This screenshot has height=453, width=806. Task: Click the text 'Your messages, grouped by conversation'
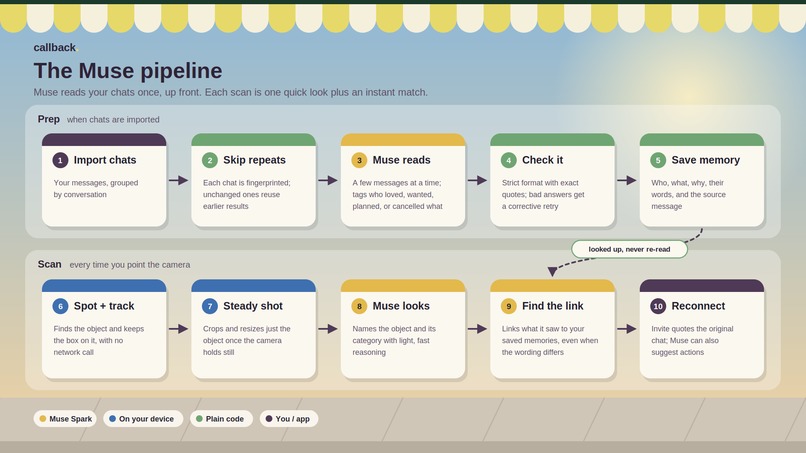click(x=96, y=189)
